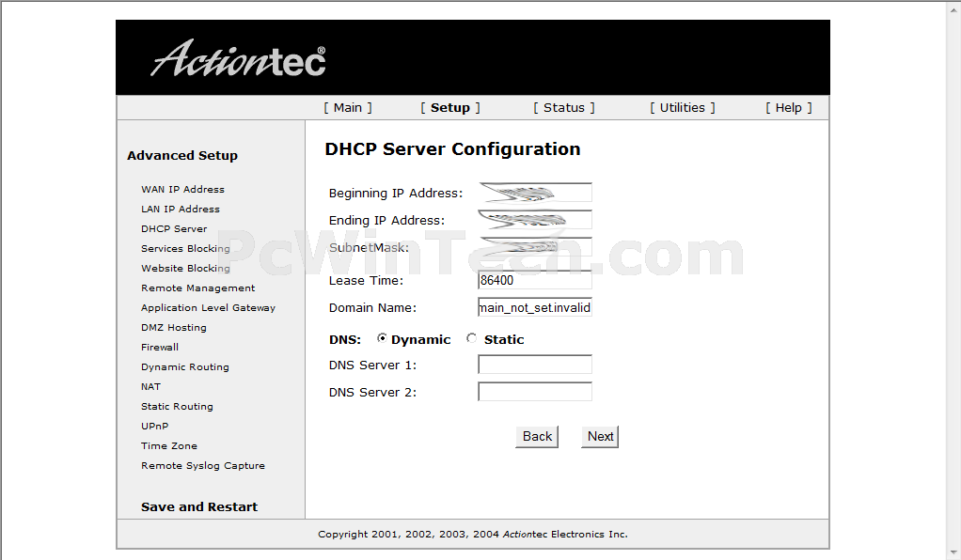The height and width of the screenshot is (560, 961).
Task: Click the DNS Server 1 field
Action: point(535,365)
